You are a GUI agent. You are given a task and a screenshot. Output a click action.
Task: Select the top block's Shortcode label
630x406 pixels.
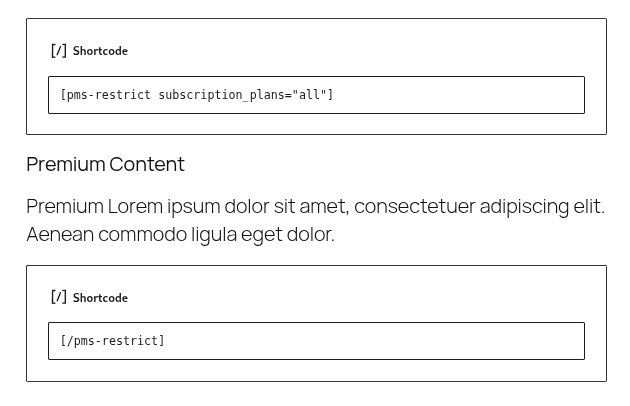click(x=100, y=51)
